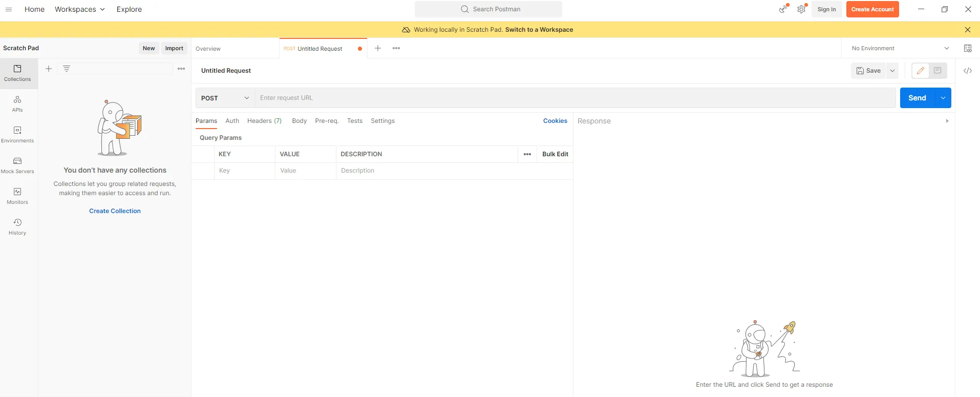Click the Import button
980x397 pixels.
tap(174, 48)
